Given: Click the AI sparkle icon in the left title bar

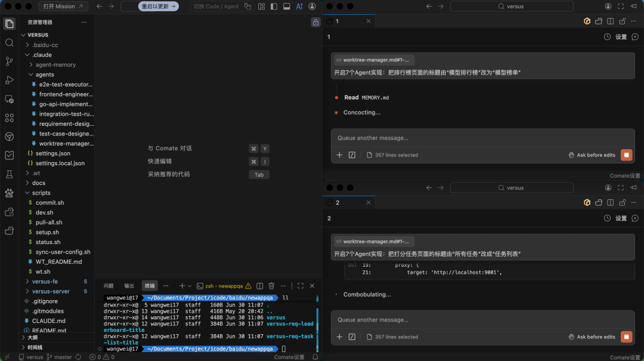Looking at the screenshot, I should pyautogui.click(x=299, y=6).
